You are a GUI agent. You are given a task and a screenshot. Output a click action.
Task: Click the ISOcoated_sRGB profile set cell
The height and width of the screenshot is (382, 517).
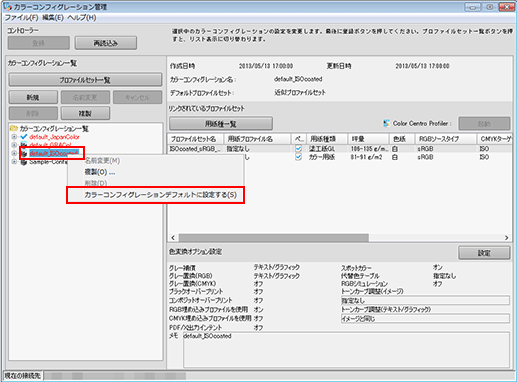pyautogui.click(x=195, y=149)
